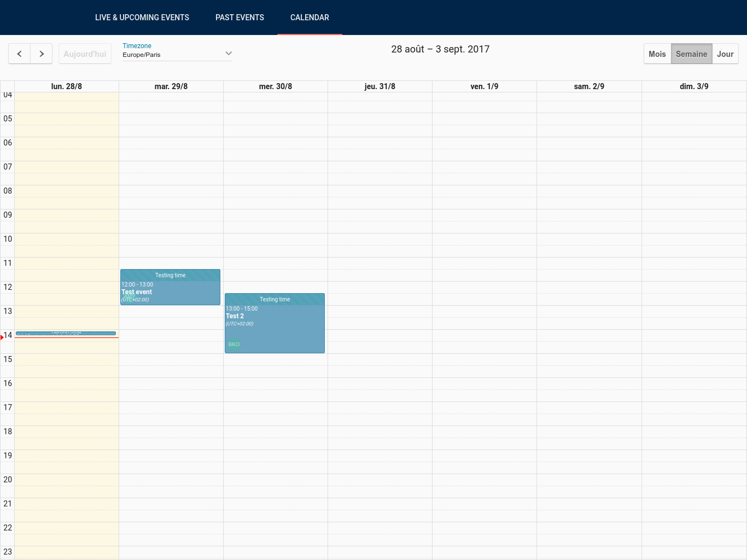This screenshot has height=560, width=747.
Task: Switch to Mois view
Action: [657, 54]
